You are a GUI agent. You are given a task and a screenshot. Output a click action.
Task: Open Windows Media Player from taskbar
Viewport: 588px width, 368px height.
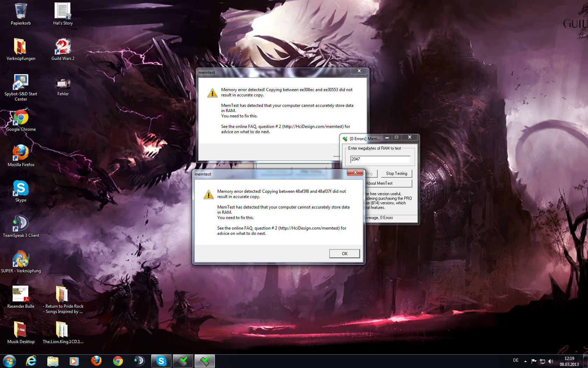(x=74, y=361)
